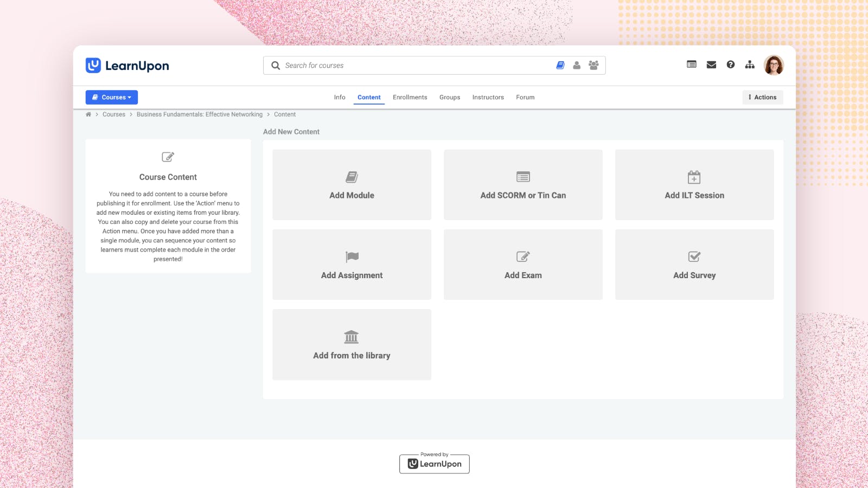Open the Add Module panel icon
This screenshot has height=488, width=868.
click(352, 176)
